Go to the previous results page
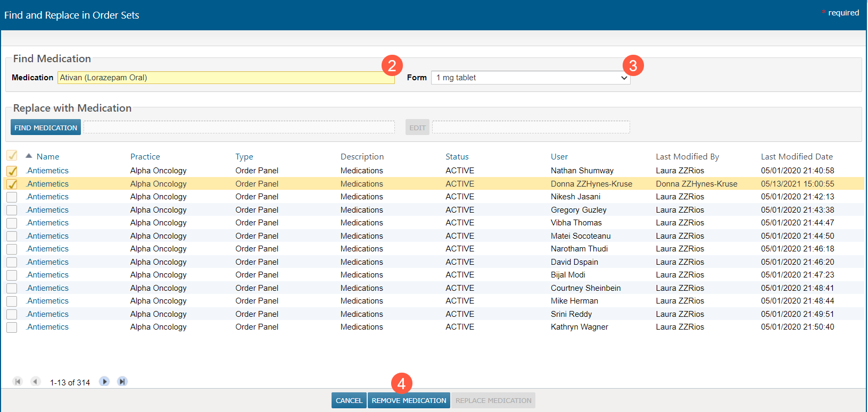Image resolution: width=868 pixels, height=412 pixels. [x=36, y=382]
